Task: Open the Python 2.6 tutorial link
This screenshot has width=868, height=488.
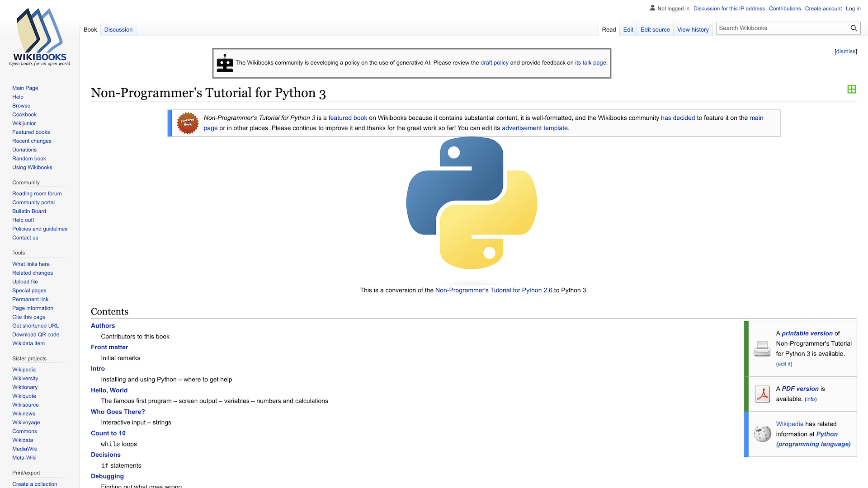Action: click(494, 291)
